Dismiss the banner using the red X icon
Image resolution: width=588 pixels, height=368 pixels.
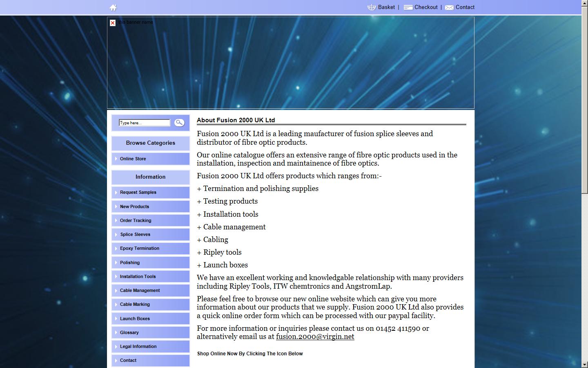[112, 23]
